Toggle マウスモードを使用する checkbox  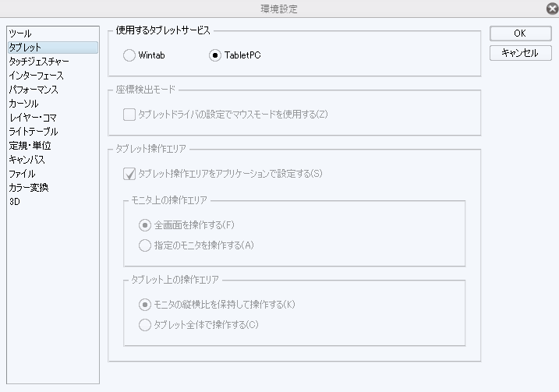point(129,115)
